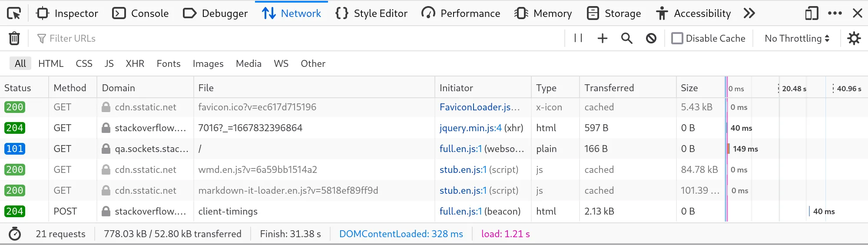
Task: Toggle responsive design mode icon
Action: pos(811,13)
